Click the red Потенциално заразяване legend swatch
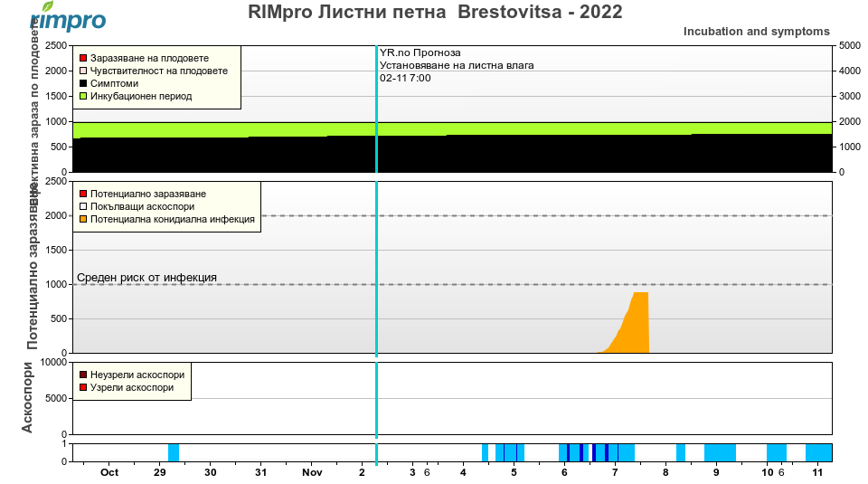 click(x=83, y=194)
